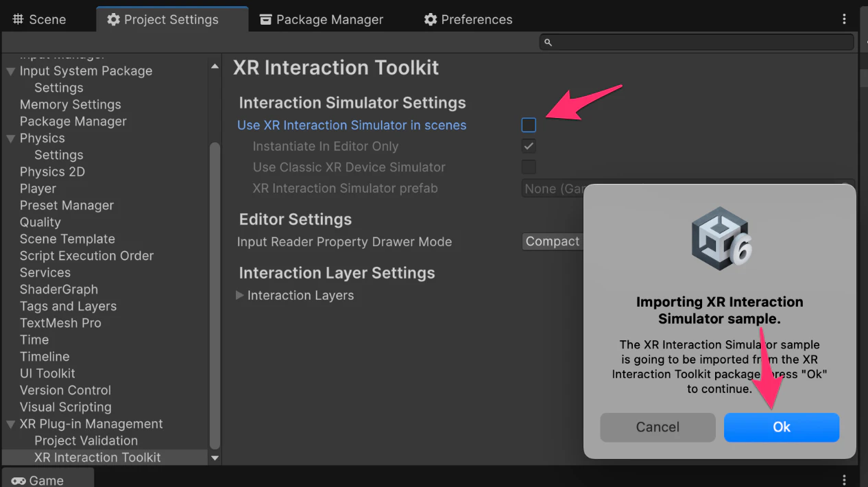Click the settings search input field

point(697,43)
